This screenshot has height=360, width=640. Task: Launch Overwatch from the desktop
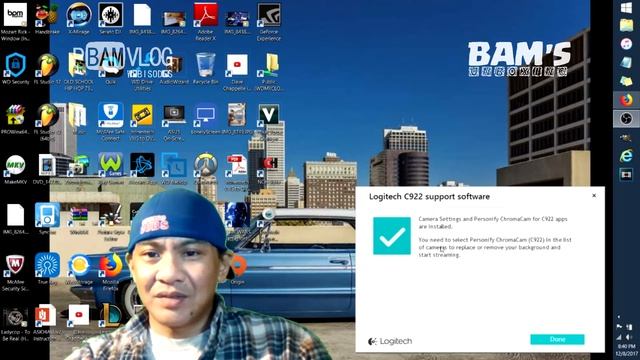pos(205,169)
